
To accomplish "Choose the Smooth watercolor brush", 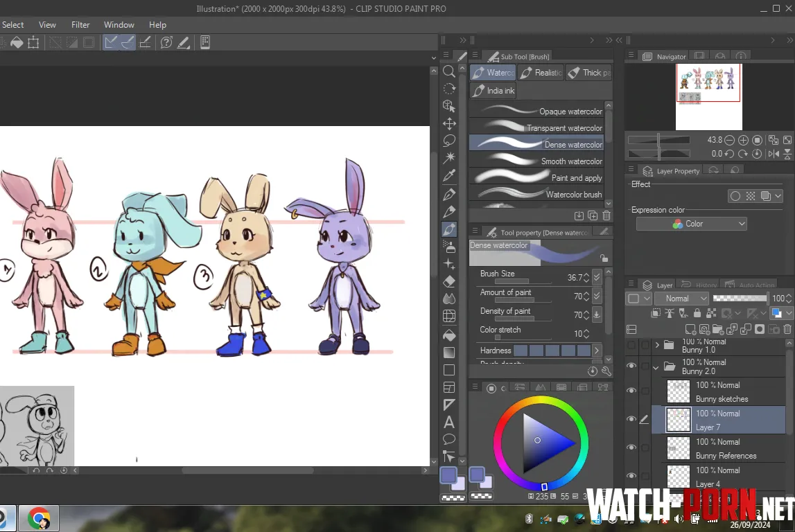I will point(536,161).
